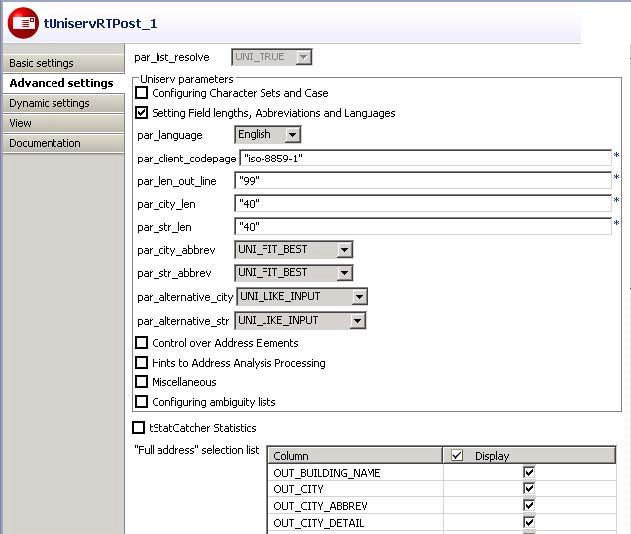Enable tStatCatcher Statistics checkbox
The width and height of the screenshot is (631, 534).
click(139, 428)
